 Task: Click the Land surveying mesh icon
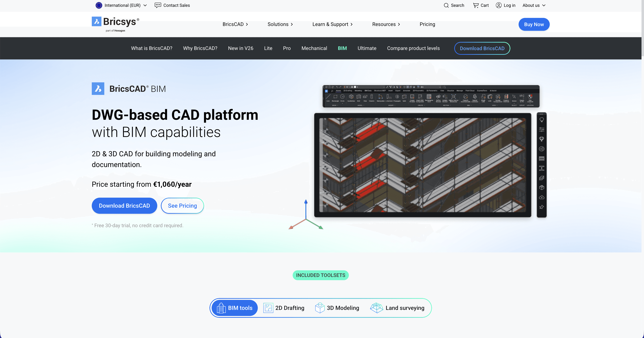(x=377, y=308)
